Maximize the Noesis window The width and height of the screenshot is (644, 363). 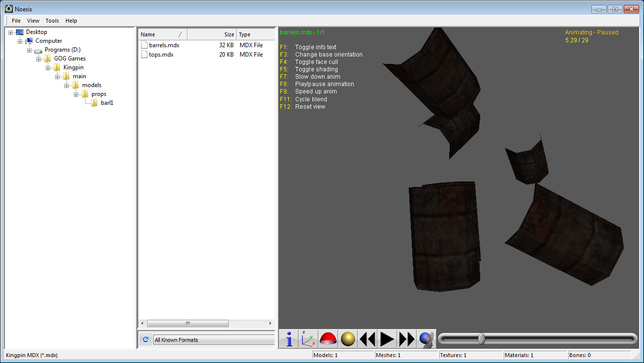click(x=615, y=9)
